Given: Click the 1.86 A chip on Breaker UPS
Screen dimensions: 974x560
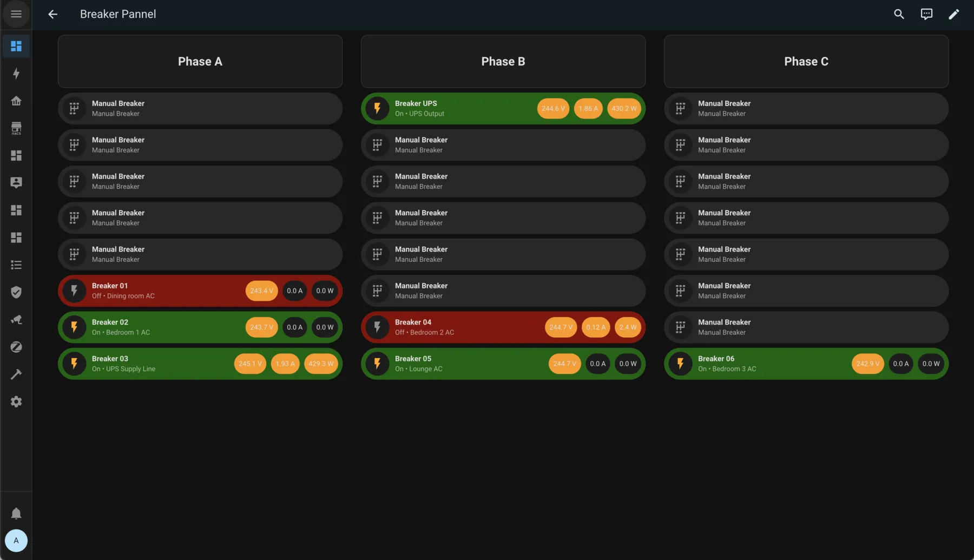Looking at the screenshot, I should [588, 108].
